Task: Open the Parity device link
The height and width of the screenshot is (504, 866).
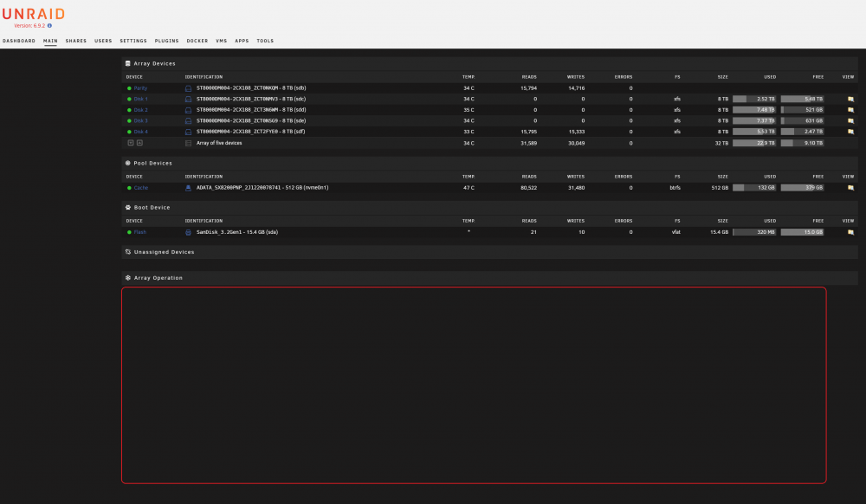Action: [140, 88]
